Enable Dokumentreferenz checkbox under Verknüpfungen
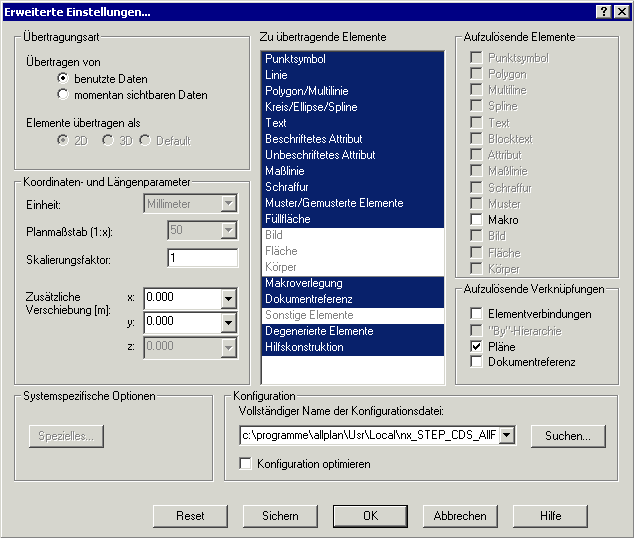634x538 pixels. (x=477, y=361)
